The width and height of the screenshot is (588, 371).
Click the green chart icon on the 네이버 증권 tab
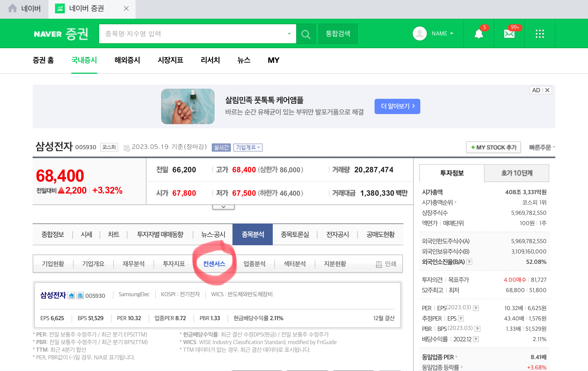60,8
